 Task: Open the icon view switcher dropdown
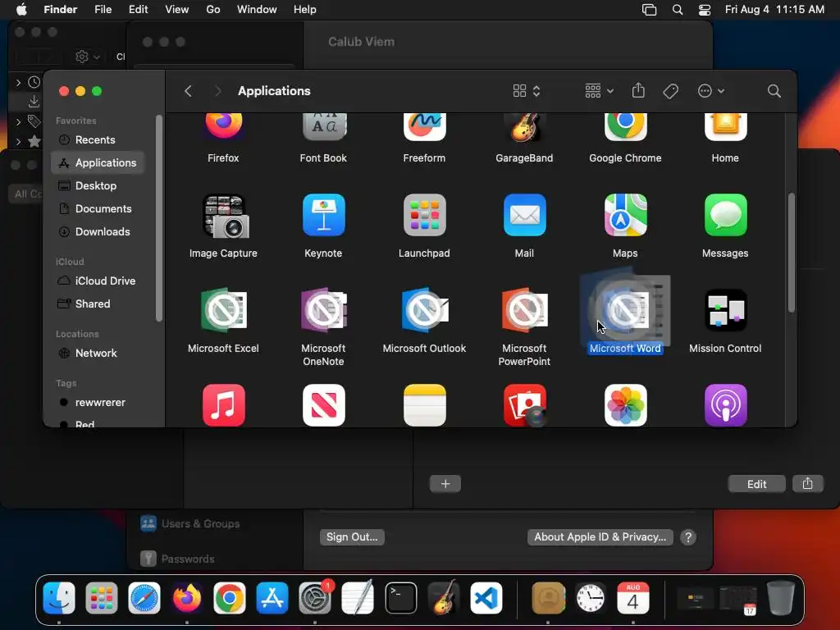(x=527, y=91)
